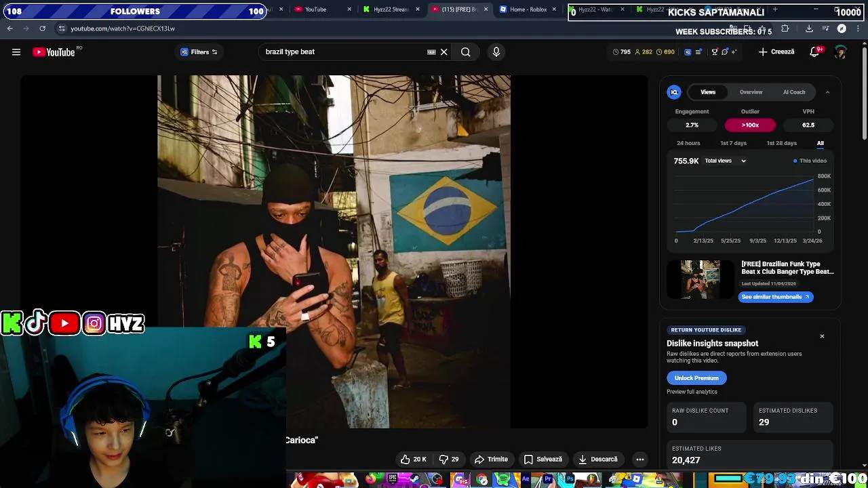
Task: Choose the 1st 7 days range
Action: pos(733,143)
